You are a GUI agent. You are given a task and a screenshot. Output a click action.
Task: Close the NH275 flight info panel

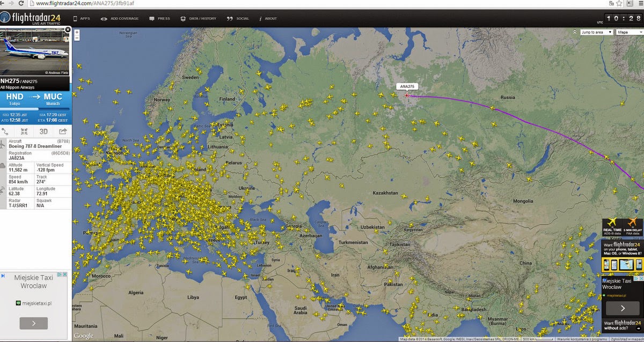68,30
